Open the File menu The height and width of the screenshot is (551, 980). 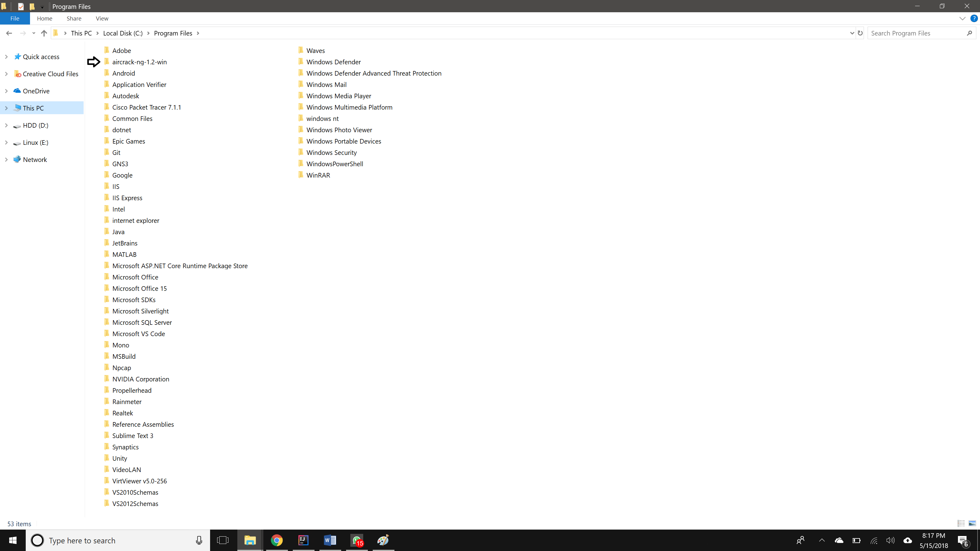pos(15,18)
